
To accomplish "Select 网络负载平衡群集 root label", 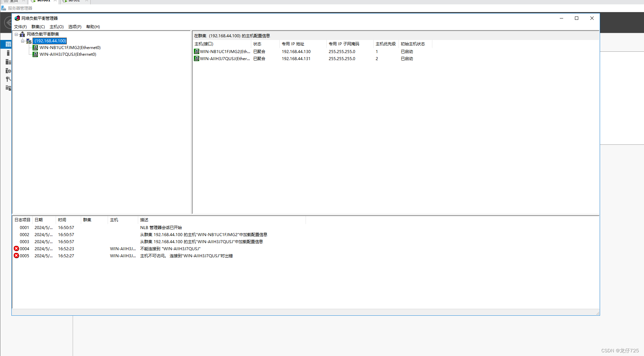I will pyautogui.click(x=43, y=34).
